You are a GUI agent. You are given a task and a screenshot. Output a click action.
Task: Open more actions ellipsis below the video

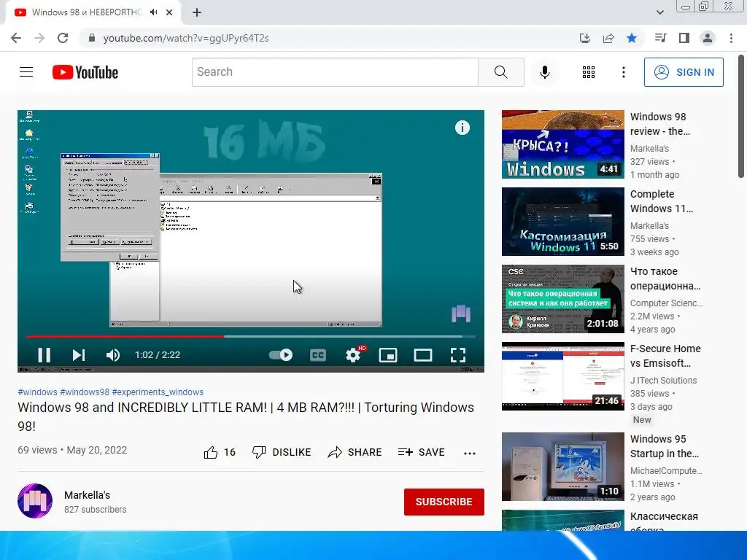pyautogui.click(x=470, y=454)
